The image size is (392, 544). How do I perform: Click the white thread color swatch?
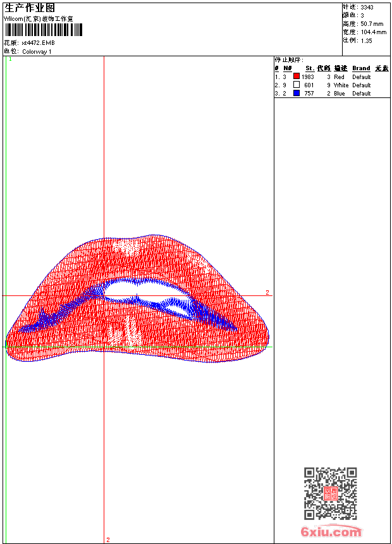297,85
